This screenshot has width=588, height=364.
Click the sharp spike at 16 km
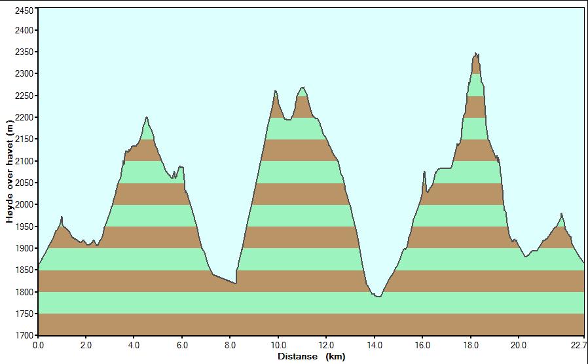pos(424,173)
